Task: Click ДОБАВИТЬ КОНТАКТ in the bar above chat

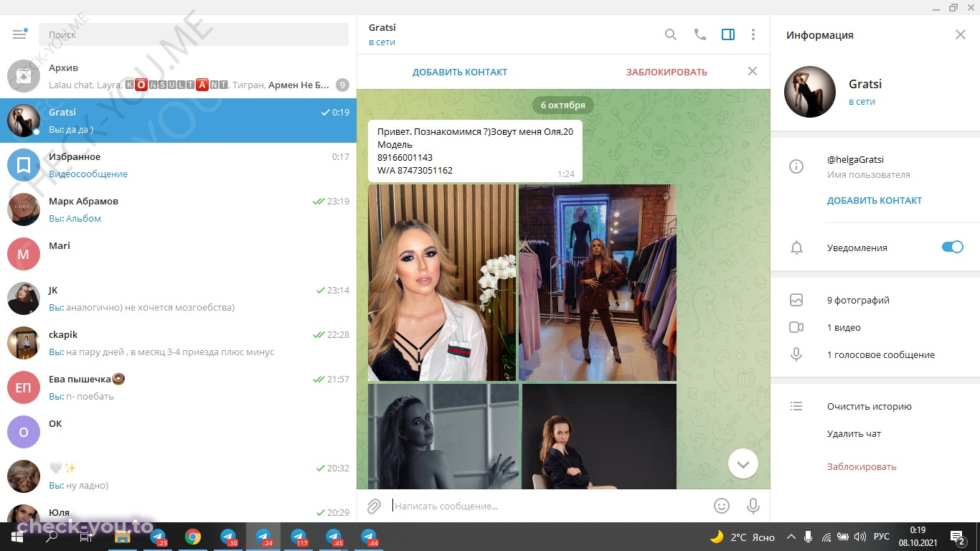Action: coord(460,72)
